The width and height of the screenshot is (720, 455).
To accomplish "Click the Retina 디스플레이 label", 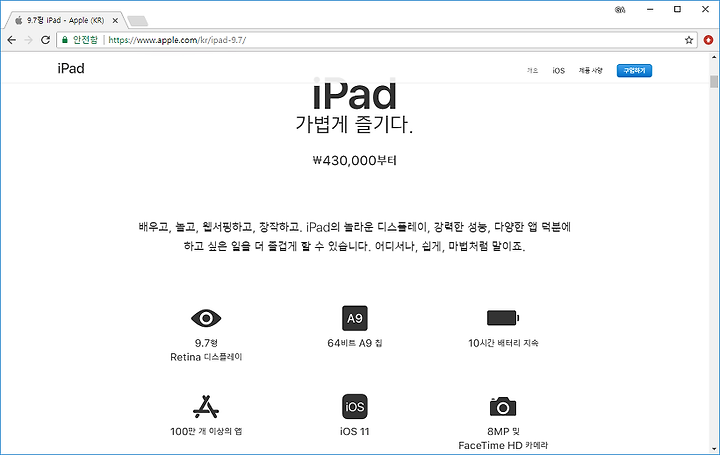I will (206, 357).
